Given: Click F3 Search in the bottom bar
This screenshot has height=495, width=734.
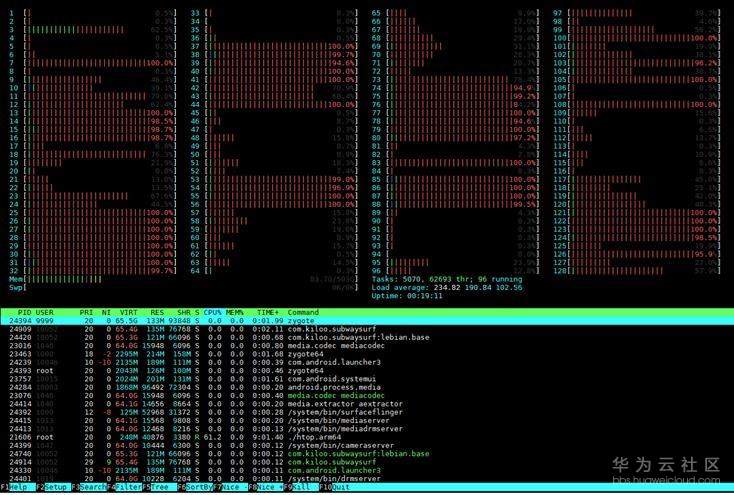Looking at the screenshot, I should pos(89,487).
